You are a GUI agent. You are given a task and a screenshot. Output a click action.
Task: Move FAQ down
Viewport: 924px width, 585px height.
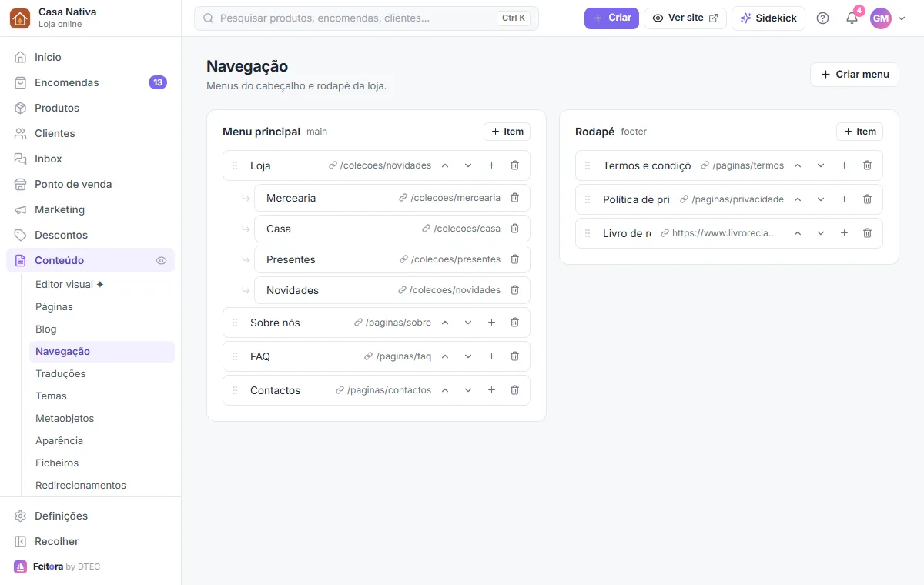tap(468, 356)
